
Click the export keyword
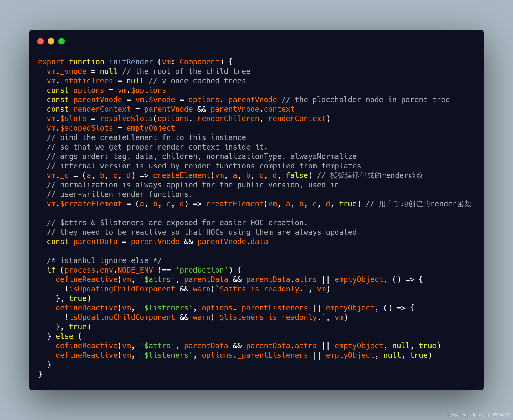point(51,62)
